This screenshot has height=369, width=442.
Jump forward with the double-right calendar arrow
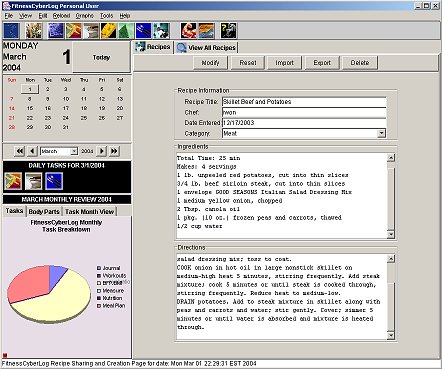tap(114, 151)
